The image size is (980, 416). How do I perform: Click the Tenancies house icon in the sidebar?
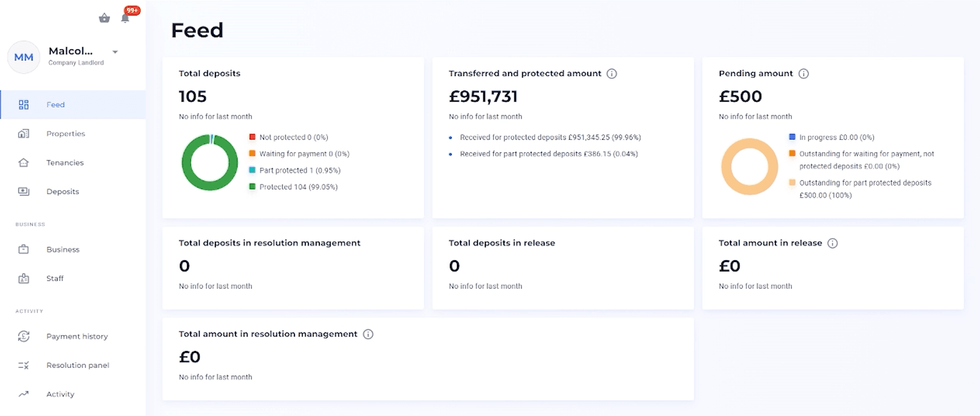pos(23,162)
